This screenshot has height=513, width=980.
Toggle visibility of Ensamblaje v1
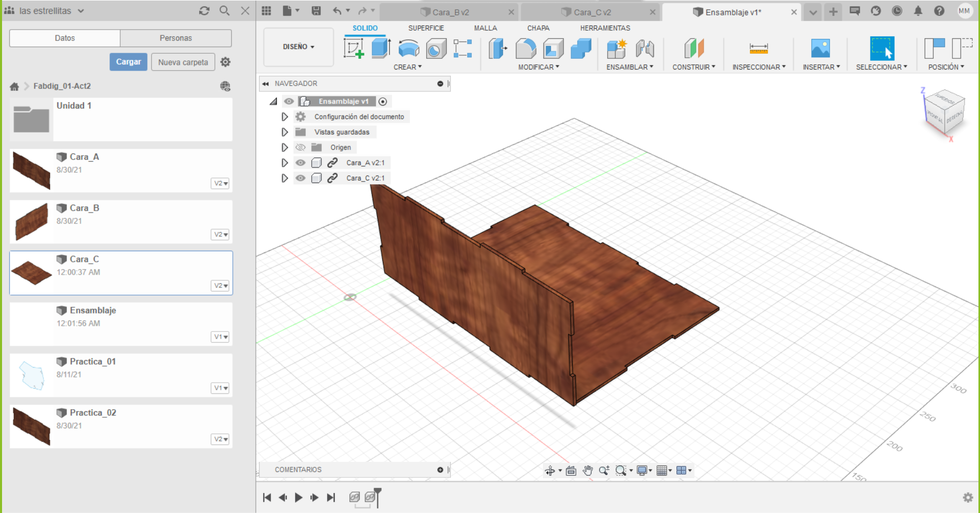pos(289,101)
